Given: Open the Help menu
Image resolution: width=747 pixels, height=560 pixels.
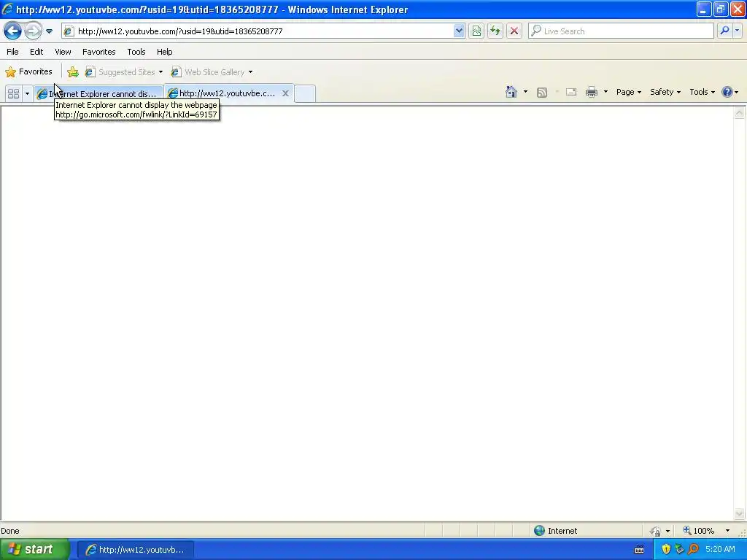Looking at the screenshot, I should coord(165,52).
